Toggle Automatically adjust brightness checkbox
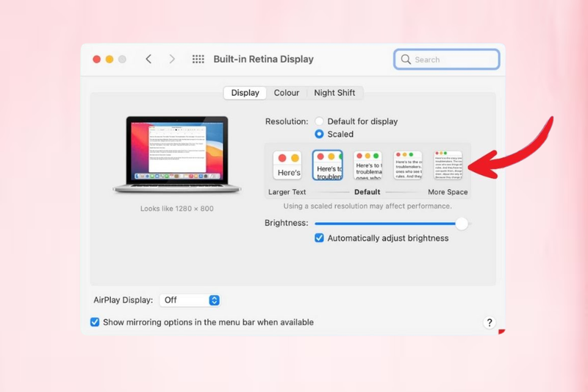Screen dimensions: 588x392 [319, 238]
